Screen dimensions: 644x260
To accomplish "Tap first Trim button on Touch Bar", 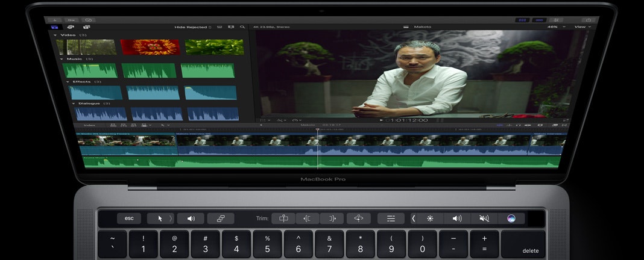I will pos(283,218).
